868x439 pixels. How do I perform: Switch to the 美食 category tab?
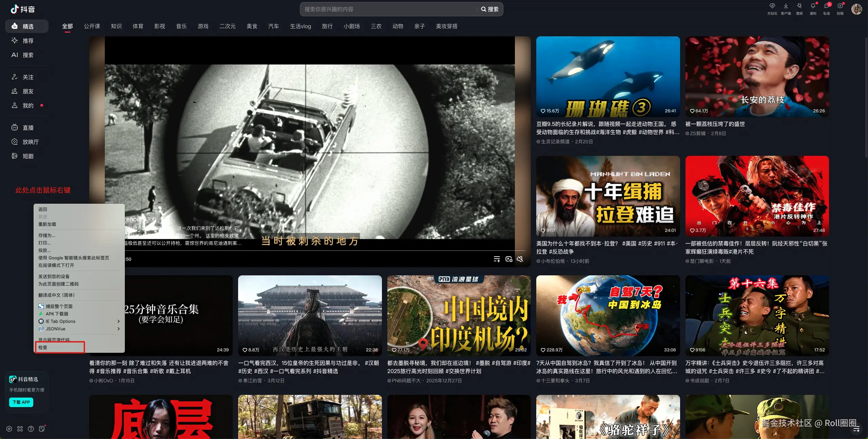[x=252, y=26]
